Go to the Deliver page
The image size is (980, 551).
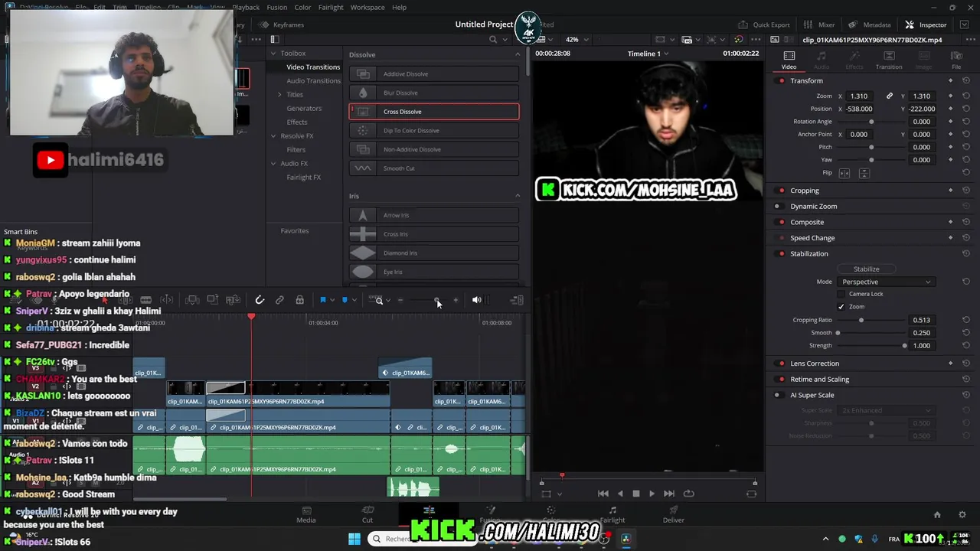click(x=674, y=514)
